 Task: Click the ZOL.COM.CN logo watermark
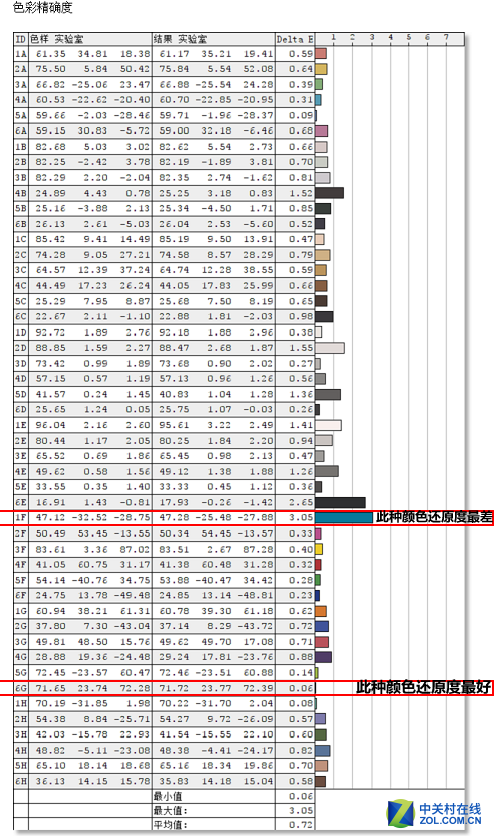(x=434, y=814)
